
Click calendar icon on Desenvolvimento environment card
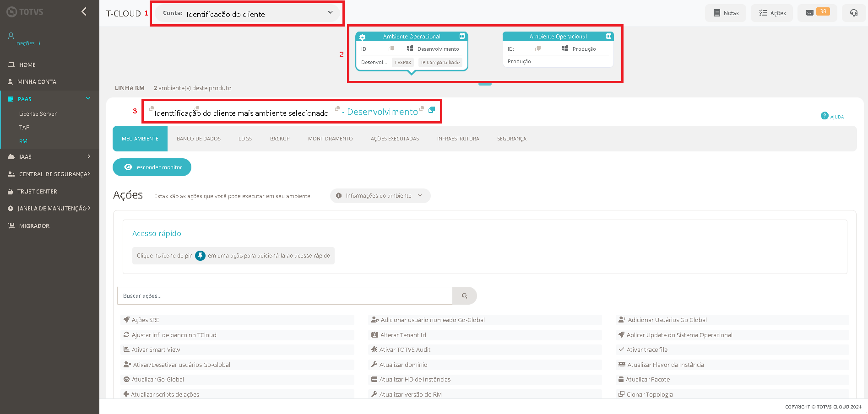[x=462, y=36]
